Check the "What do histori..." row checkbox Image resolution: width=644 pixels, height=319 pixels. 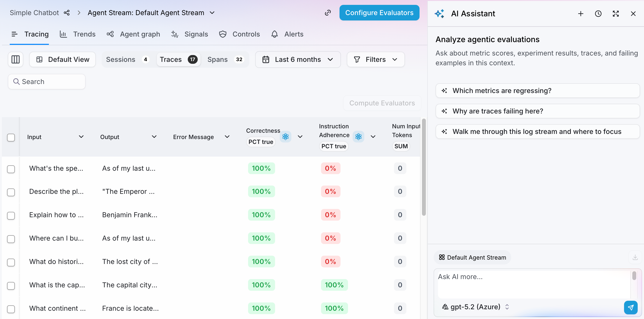tap(11, 262)
